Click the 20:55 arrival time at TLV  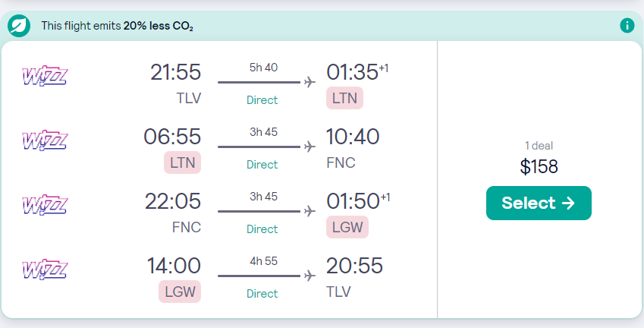[x=354, y=266]
